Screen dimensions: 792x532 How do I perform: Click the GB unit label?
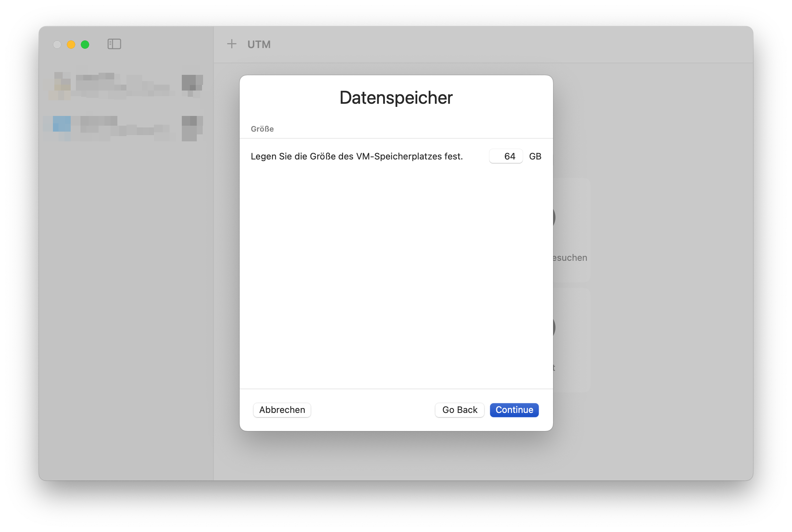535,156
